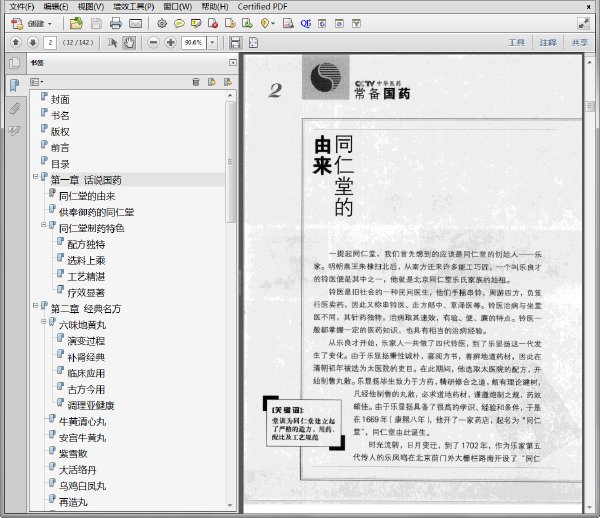Image resolution: width=600 pixels, height=518 pixels.
Task: Open the zoom percentage dropdown
Action: point(212,42)
